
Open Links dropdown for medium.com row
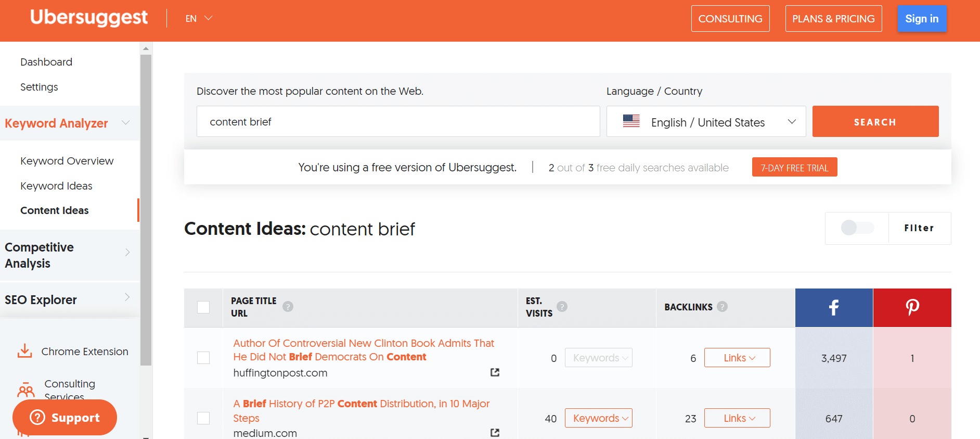pos(737,418)
